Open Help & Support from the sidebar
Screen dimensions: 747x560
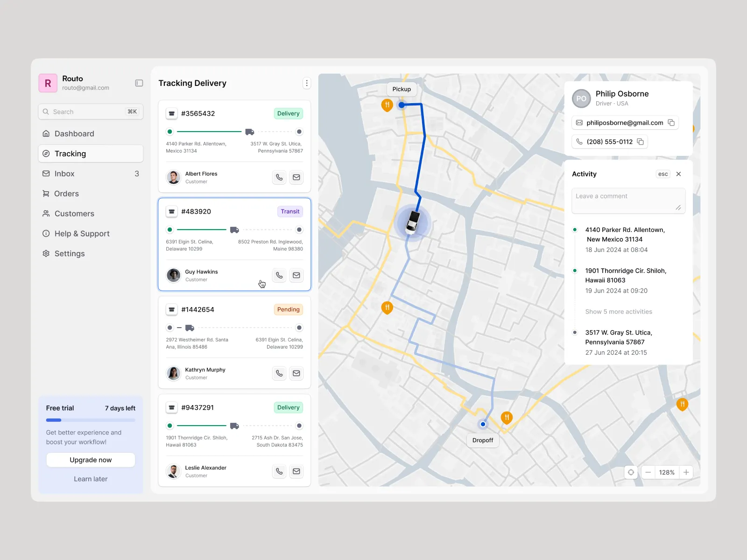click(46, 233)
